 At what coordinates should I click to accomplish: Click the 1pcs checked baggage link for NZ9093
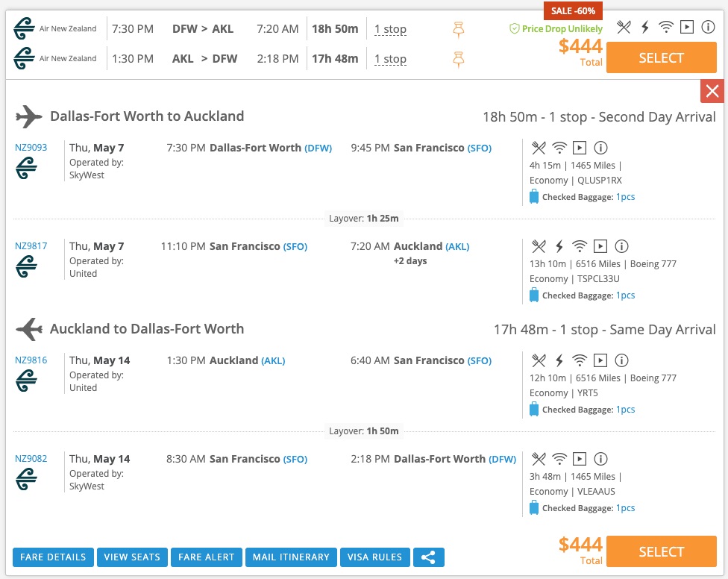point(625,197)
